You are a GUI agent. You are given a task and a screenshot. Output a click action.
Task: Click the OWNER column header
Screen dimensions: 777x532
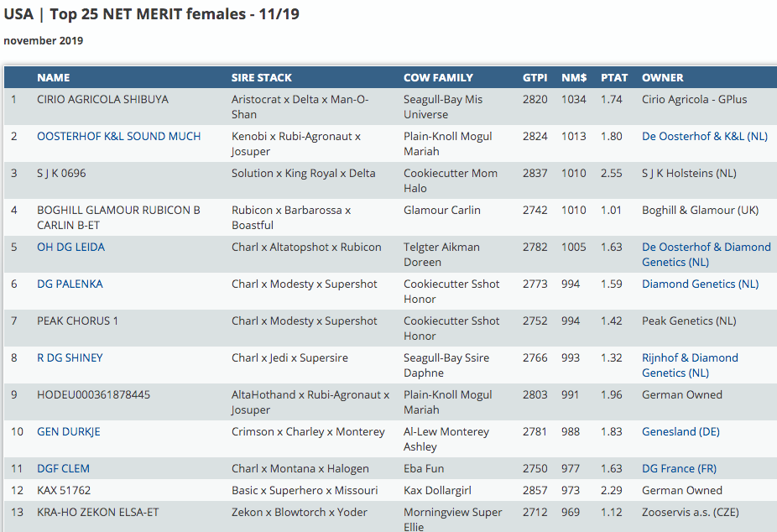663,77
